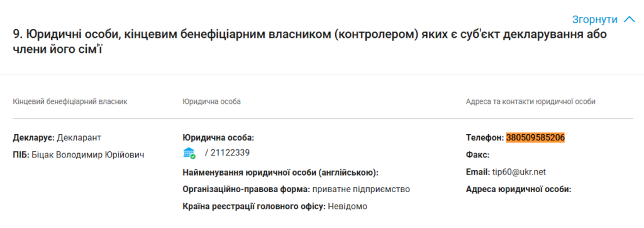The height and width of the screenshot is (228, 644).
Task: Click the Email: label
Action: 478,172
